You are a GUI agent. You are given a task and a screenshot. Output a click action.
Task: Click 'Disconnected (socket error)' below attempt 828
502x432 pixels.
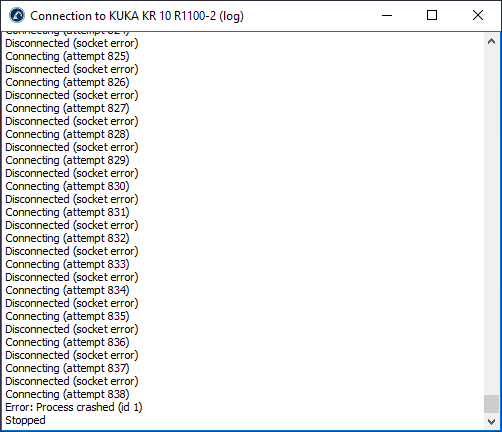tap(72, 147)
